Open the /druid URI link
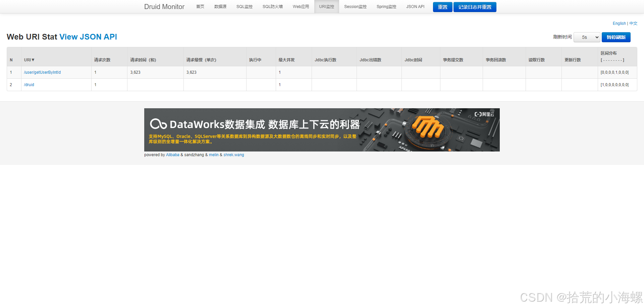The height and width of the screenshot is (308, 644). pyautogui.click(x=29, y=85)
